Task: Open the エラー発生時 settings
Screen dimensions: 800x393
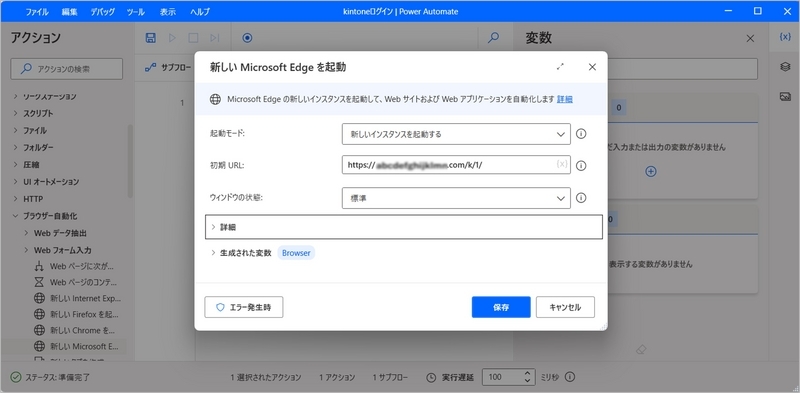Action: coord(244,307)
